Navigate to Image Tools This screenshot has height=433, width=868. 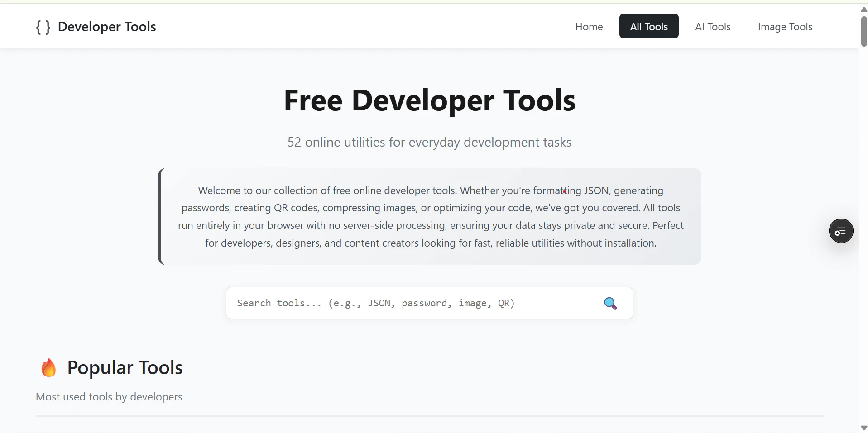785,27
